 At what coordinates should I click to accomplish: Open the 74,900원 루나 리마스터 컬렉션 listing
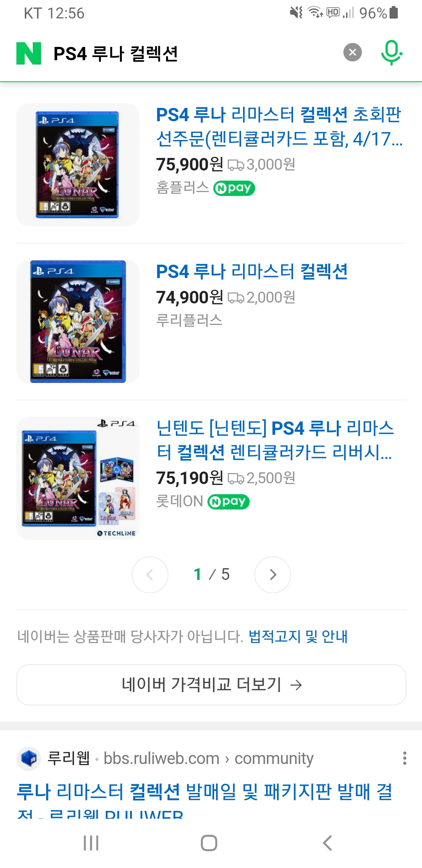[252, 271]
